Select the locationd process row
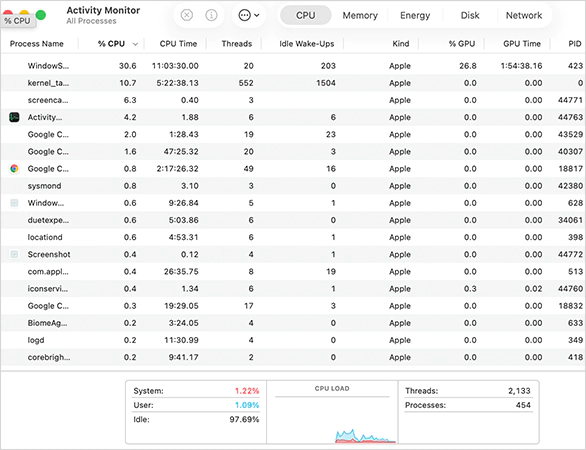Screen dimensions: 586x450 tap(293, 237)
